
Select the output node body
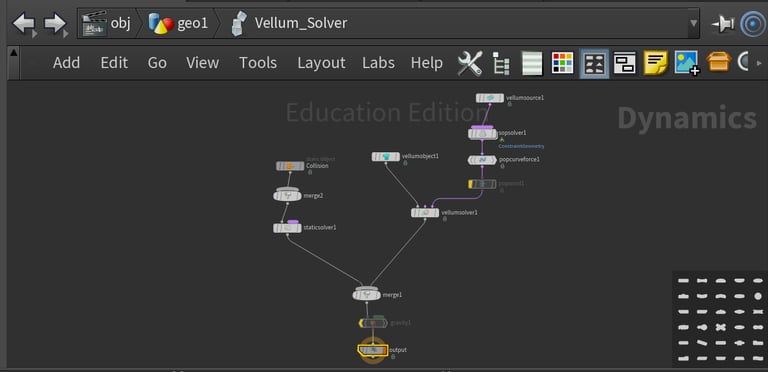tap(373, 350)
